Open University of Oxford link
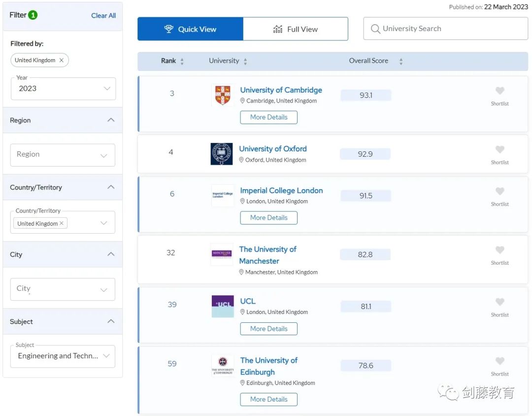Image resolution: width=532 pixels, height=416 pixels. point(273,149)
